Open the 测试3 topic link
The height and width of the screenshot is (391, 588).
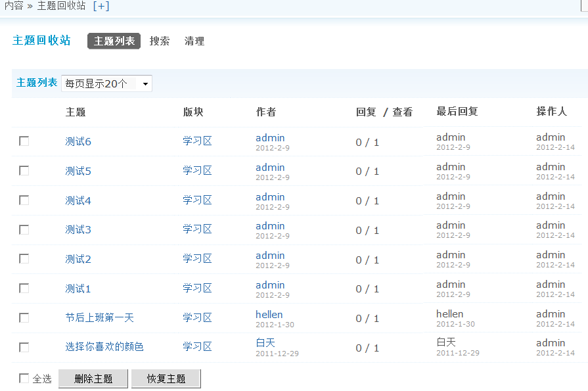coord(78,229)
